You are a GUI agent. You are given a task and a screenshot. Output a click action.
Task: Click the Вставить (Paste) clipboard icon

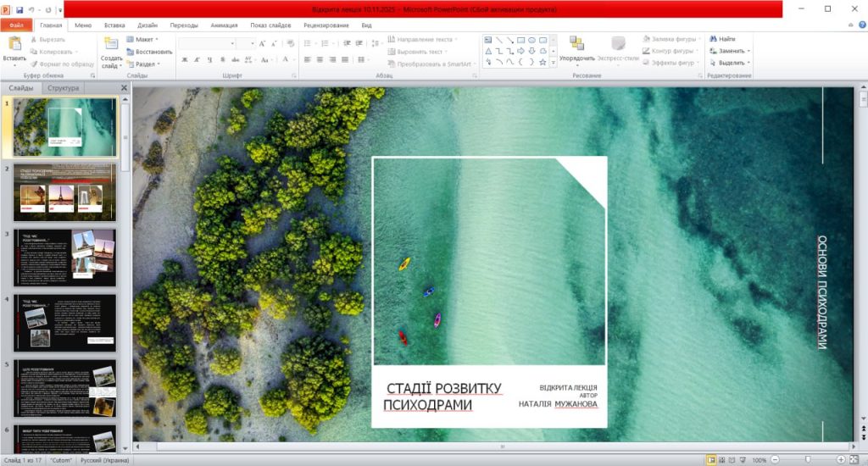click(x=14, y=44)
